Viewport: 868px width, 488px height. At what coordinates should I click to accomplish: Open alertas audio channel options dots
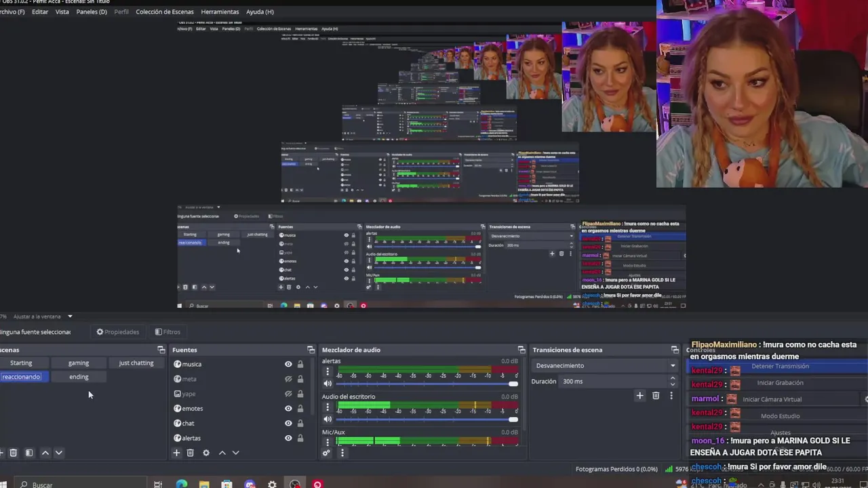point(328,371)
